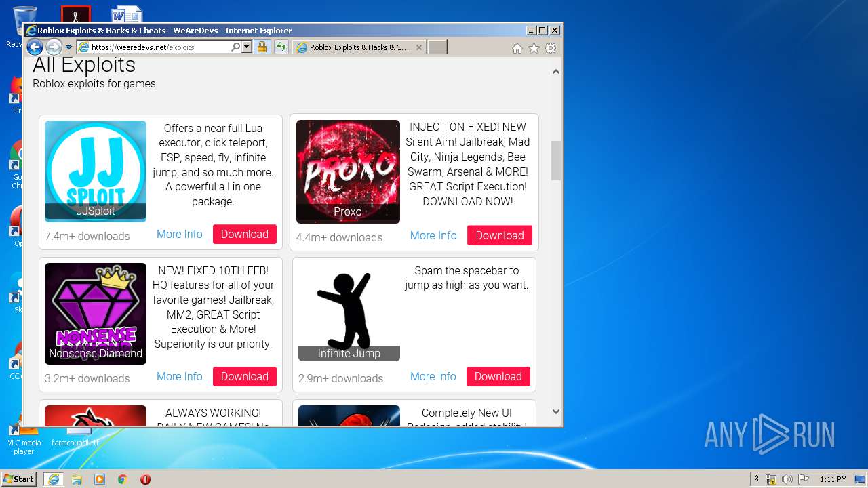Click the 'All Exploits' heading
This screenshot has width=868, height=488.
[x=84, y=65]
